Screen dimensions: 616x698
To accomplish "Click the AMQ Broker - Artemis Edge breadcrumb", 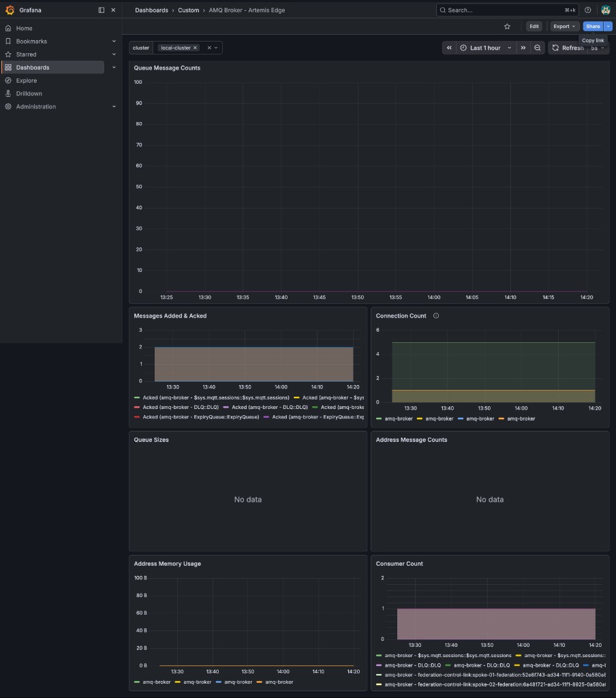I will click(247, 10).
